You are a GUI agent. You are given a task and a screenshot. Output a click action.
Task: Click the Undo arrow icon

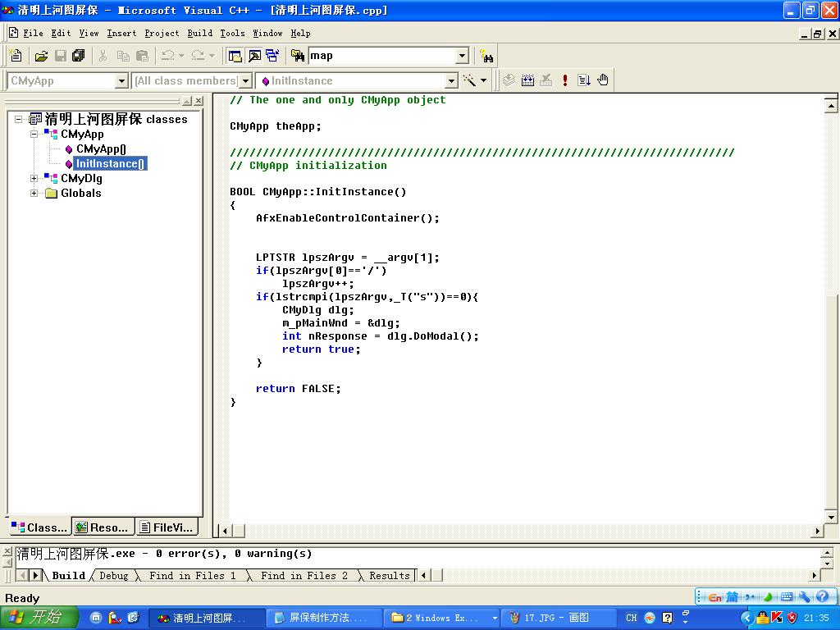pyautogui.click(x=168, y=56)
